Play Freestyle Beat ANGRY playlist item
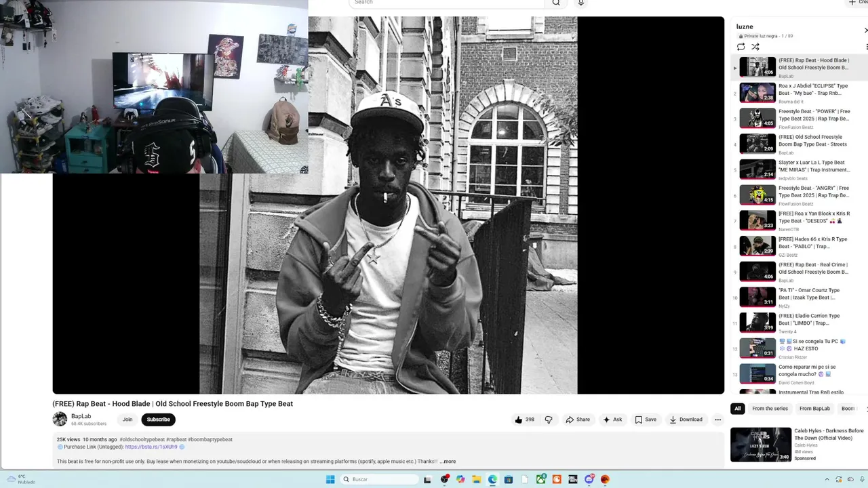The image size is (868, 488). [x=799, y=195]
